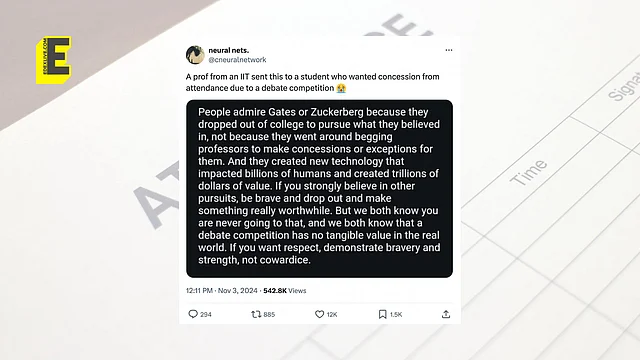Click the 885 reposts count
Image resolution: width=640 pixels, height=360 pixels.
[x=269, y=314]
